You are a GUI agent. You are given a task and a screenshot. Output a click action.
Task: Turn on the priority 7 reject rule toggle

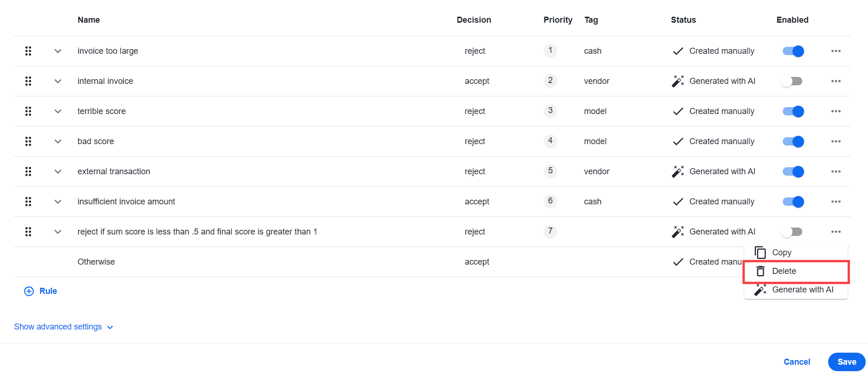click(x=792, y=232)
